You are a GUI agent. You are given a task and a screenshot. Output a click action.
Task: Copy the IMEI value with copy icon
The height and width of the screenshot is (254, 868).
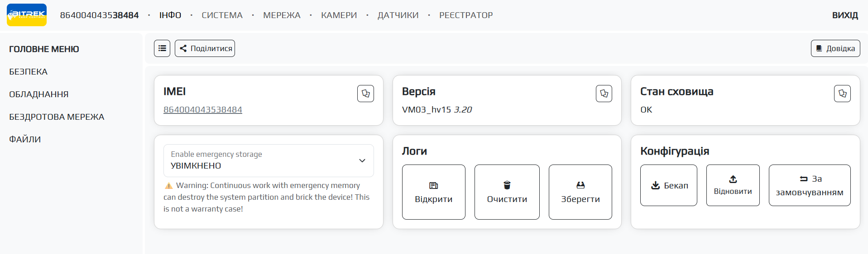point(365,94)
